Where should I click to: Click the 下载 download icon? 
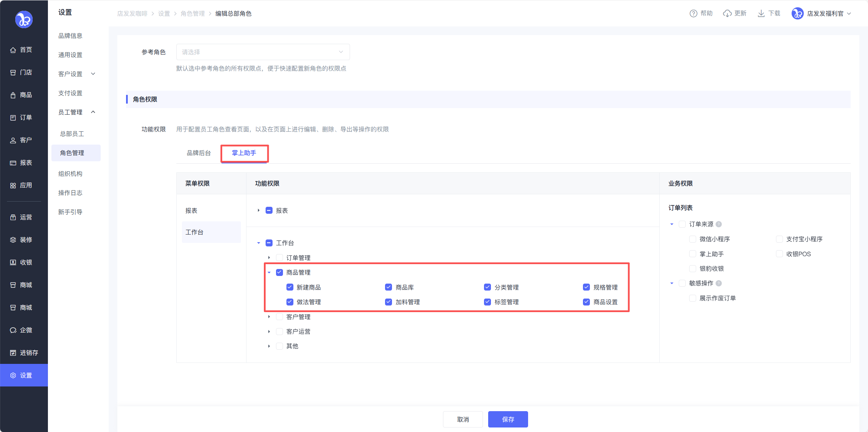[x=761, y=14]
